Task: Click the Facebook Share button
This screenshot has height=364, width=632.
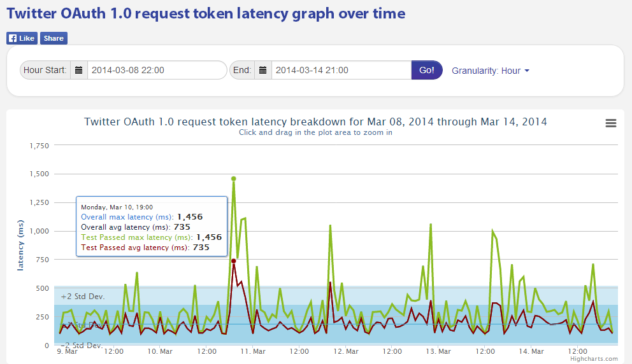Action: (54, 38)
